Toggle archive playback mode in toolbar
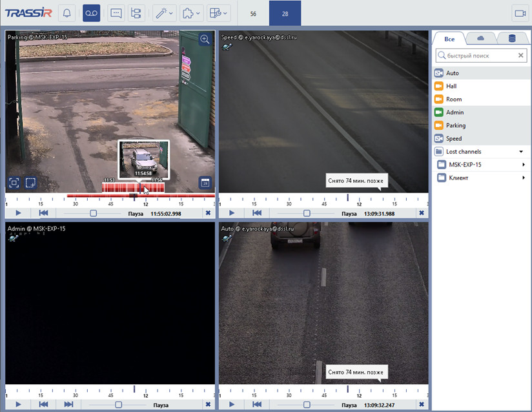Viewport: 532px width, 412px height. 91,13
